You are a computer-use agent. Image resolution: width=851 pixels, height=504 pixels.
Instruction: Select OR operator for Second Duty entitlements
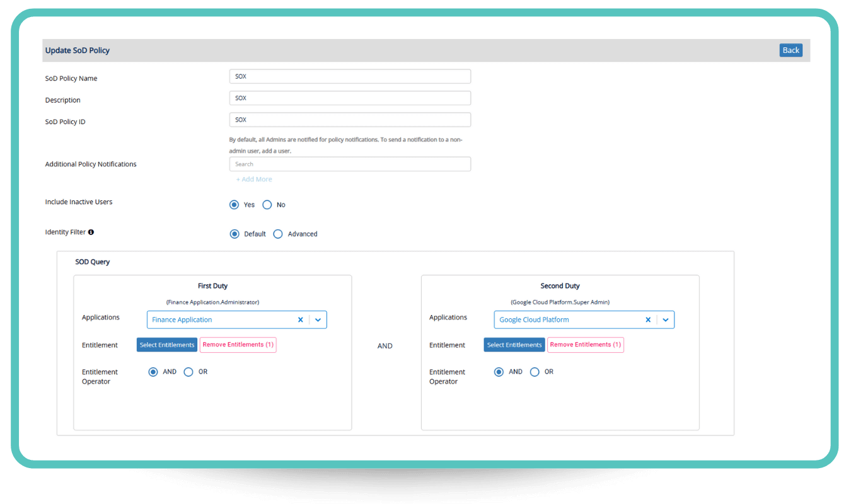point(535,372)
